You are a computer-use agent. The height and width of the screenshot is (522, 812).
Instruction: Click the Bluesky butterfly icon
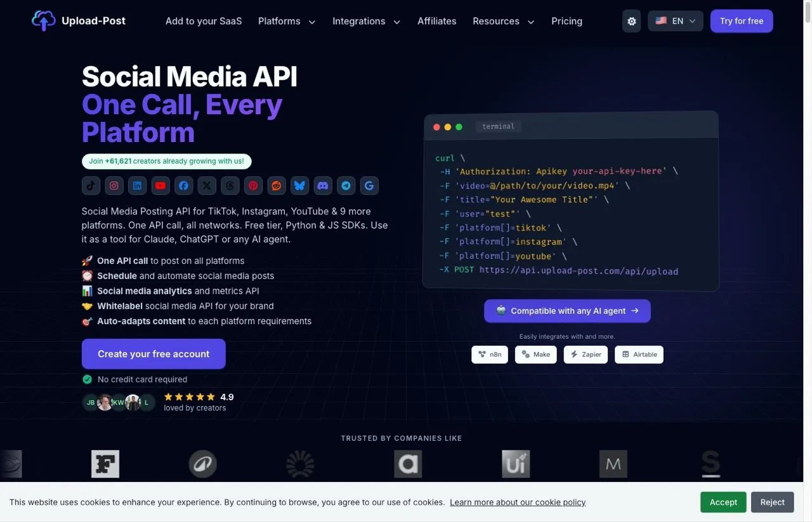(299, 186)
